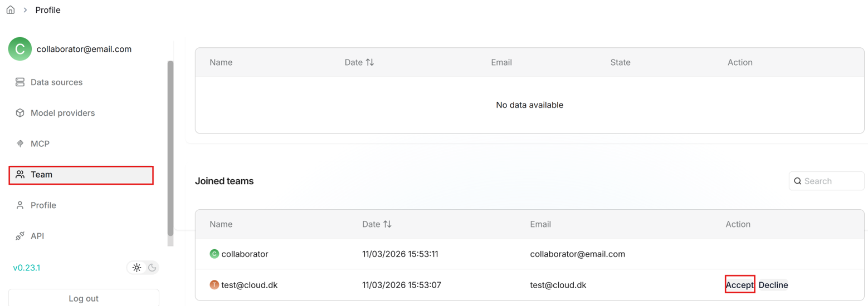
Task: Click the green collaborator avatar circle
Action: tap(19, 49)
